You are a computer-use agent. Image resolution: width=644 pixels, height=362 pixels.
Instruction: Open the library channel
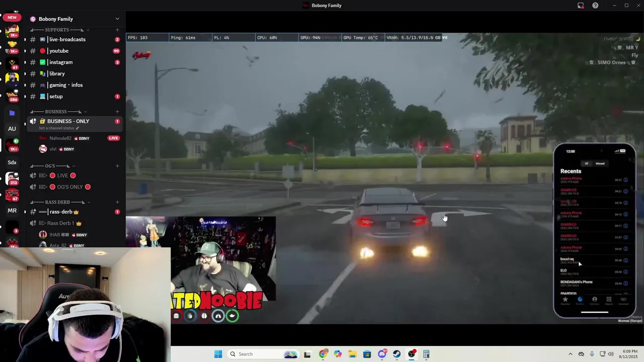tap(73, 73)
